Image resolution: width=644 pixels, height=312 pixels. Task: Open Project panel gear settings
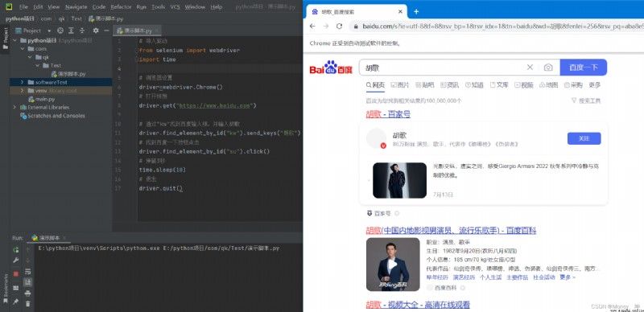[96, 31]
